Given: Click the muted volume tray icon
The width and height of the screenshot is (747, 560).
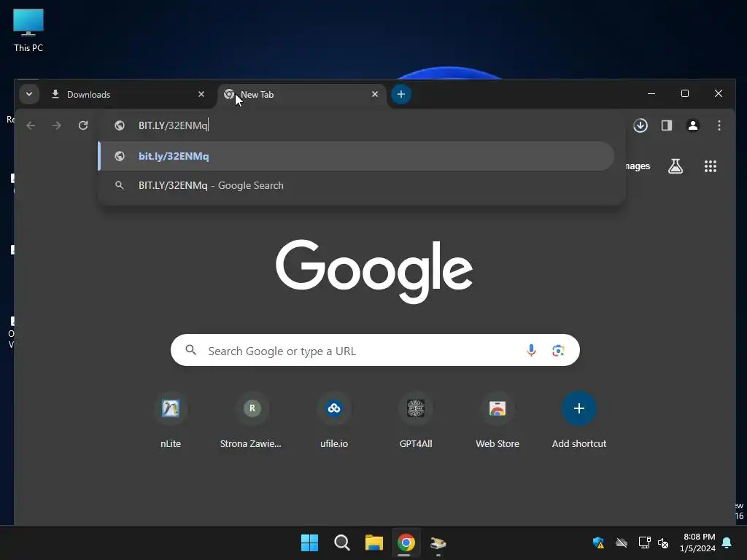Looking at the screenshot, I should [x=663, y=542].
